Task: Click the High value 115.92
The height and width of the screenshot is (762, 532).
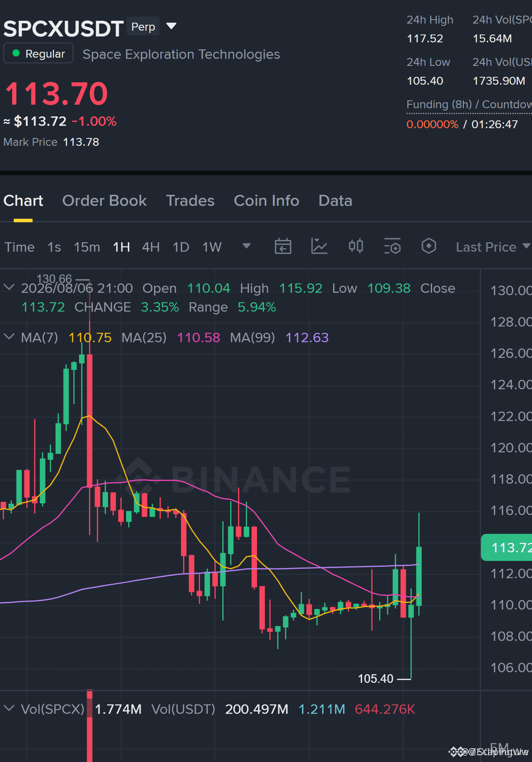Action: 301,288
